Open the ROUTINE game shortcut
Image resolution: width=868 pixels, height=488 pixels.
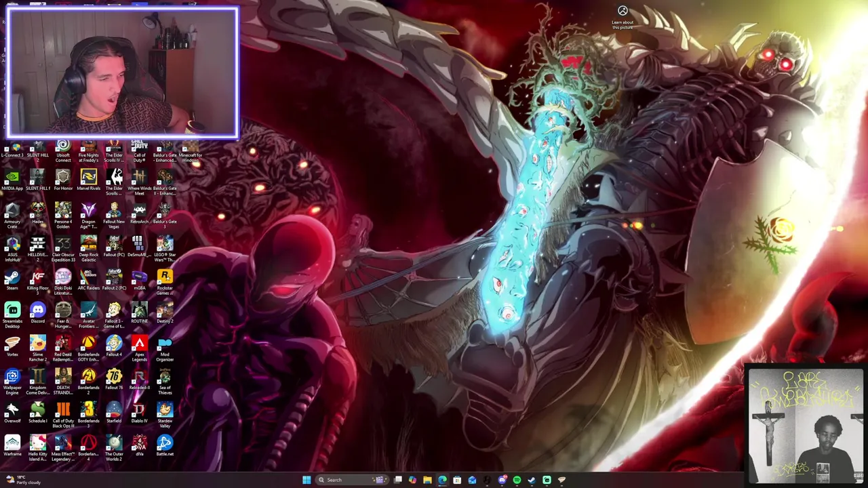[x=139, y=313]
